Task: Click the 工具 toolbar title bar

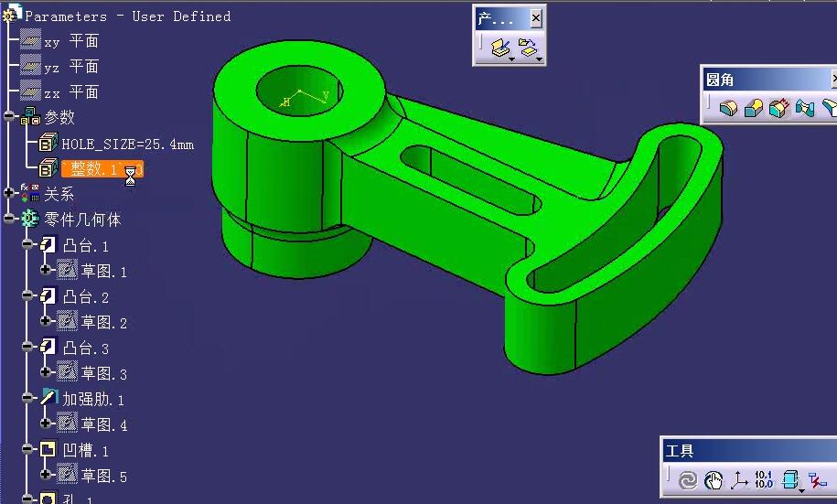Action: (x=749, y=451)
